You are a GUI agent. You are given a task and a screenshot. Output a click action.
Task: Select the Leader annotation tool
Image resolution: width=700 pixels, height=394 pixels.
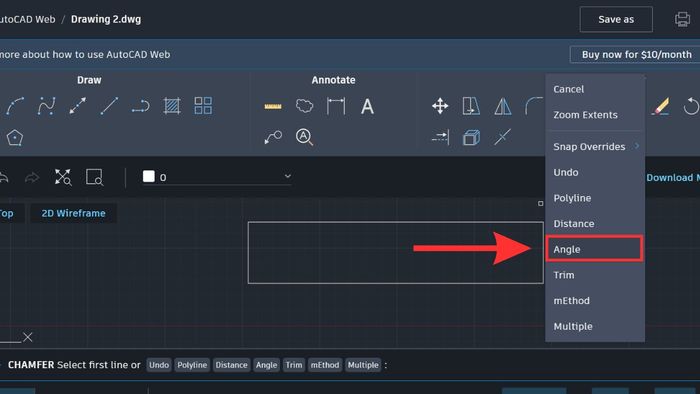pos(273,137)
